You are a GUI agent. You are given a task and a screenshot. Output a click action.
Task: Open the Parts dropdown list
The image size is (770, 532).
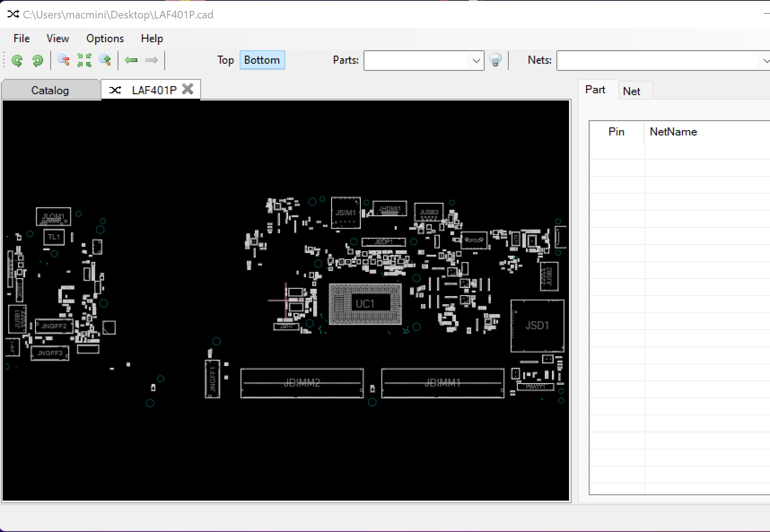point(422,61)
